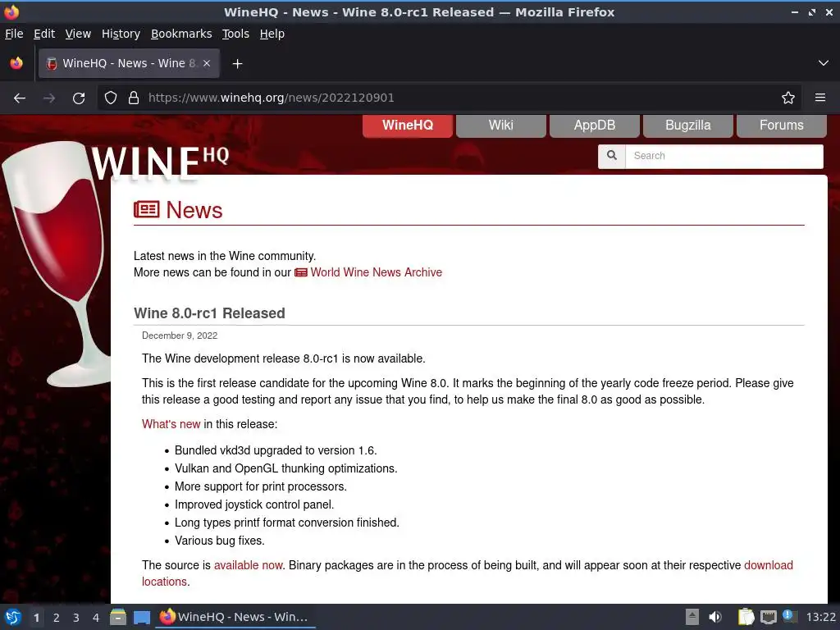Click the update notification tray icon
This screenshot has width=840, height=630.
pyautogui.click(x=789, y=616)
